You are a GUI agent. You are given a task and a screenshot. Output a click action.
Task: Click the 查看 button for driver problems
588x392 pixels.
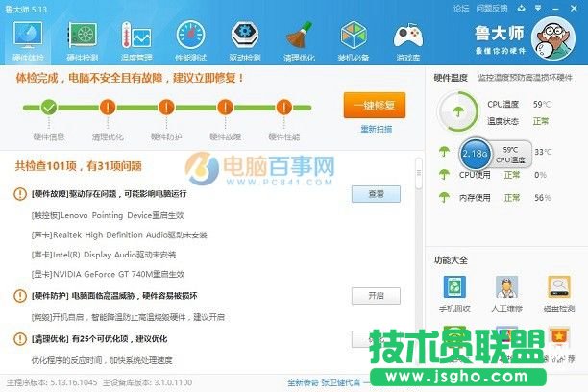pyautogui.click(x=376, y=194)
